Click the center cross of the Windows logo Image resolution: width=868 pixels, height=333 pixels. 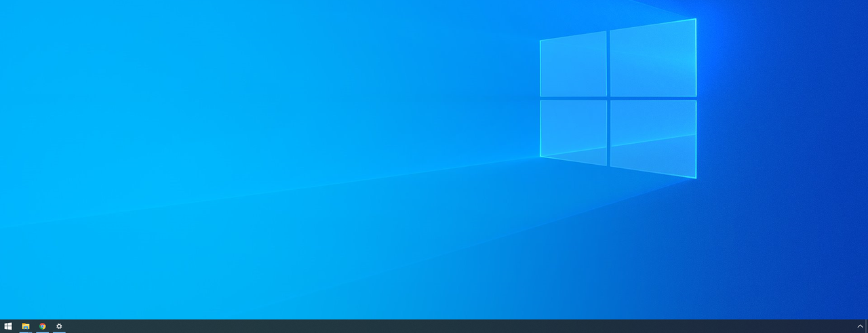point(608,98)
